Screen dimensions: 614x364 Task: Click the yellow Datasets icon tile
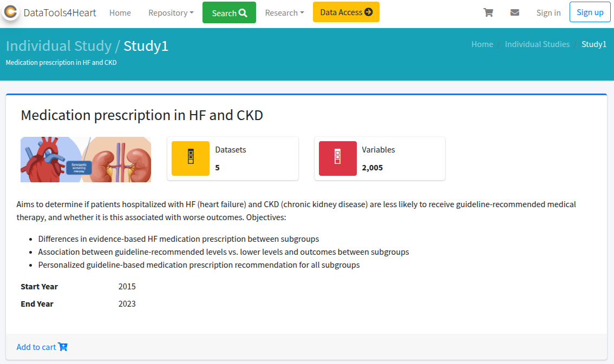click(190, 158)
